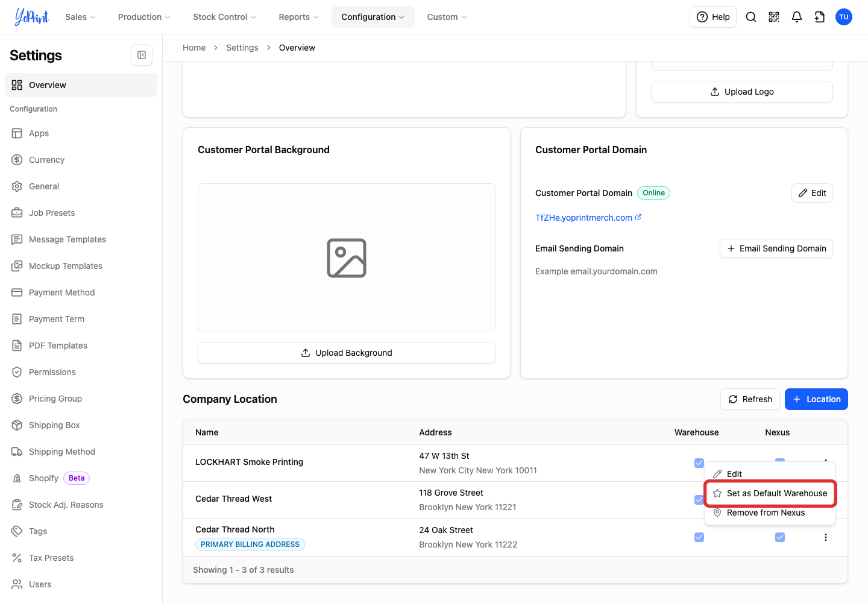This screenshot has height=603, width=868.
Task: Open the file export icon in top bar
Action: [820, 17]
